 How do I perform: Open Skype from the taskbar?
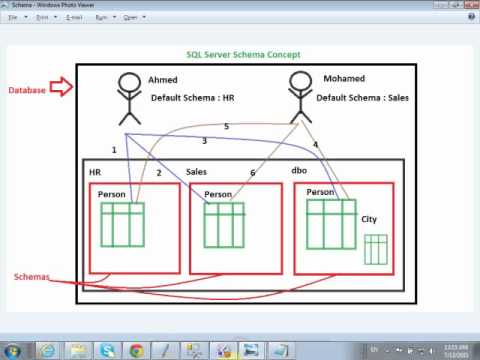click(107, 351)
